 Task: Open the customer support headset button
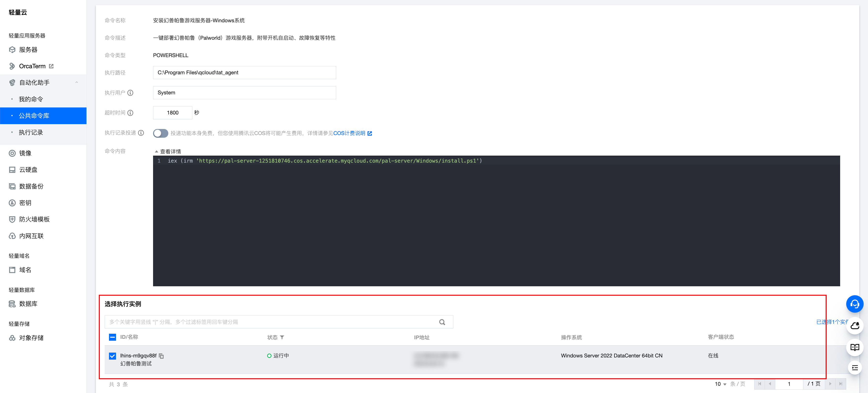click(855, 304)
